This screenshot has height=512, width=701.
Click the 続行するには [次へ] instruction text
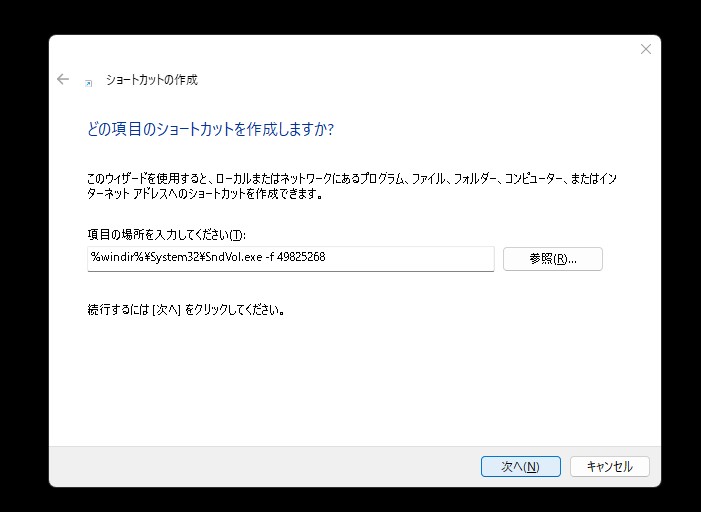coord(186,310)
